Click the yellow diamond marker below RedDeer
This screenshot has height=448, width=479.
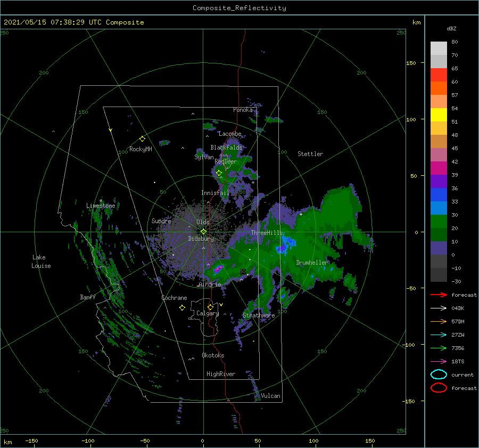(x=219, y=173)
